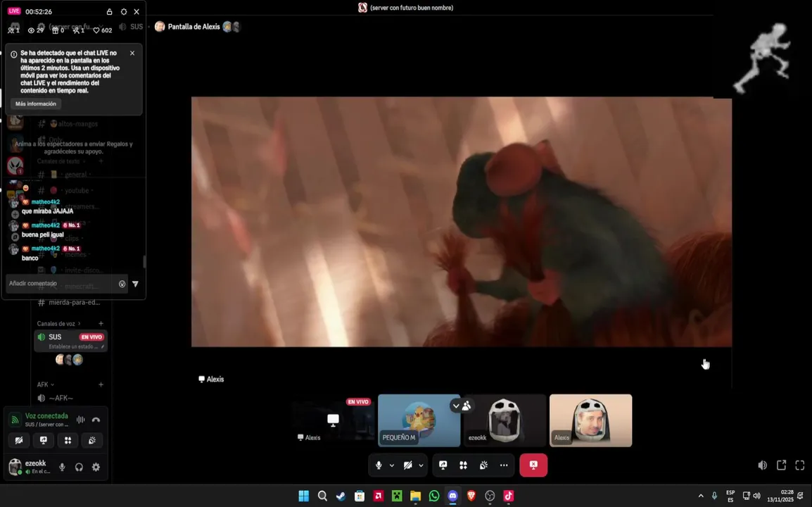Image resolution: width=812 pixels, height=507 pixels.
Task: Select comment 'que miraba JAJAJA'
Action: point(47,211)
